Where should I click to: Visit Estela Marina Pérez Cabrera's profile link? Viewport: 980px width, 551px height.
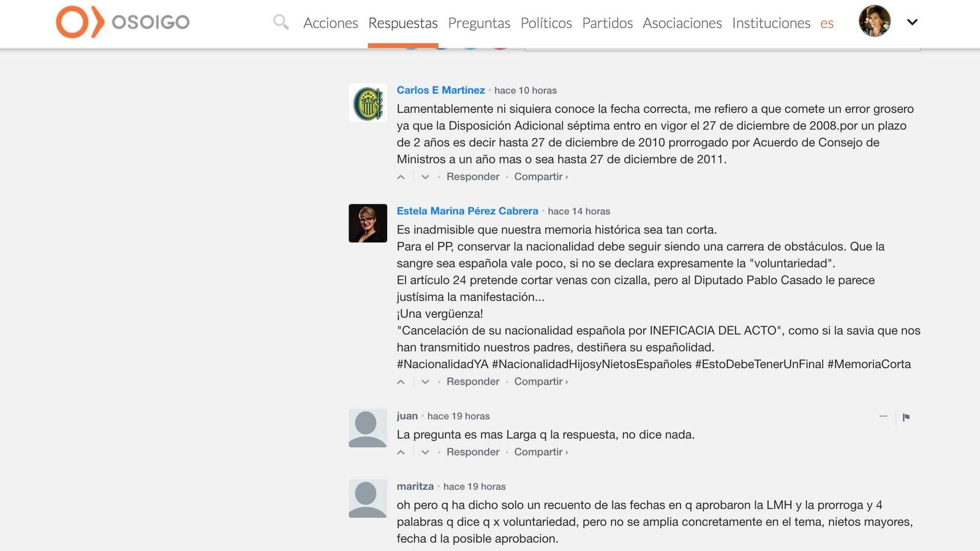467,211
